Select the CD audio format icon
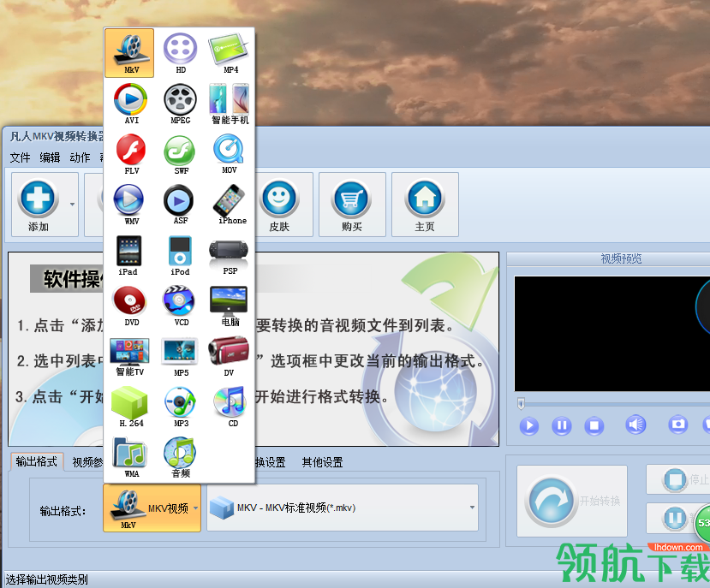The height and width of the screenshot is (588, 710). [230, 407]
